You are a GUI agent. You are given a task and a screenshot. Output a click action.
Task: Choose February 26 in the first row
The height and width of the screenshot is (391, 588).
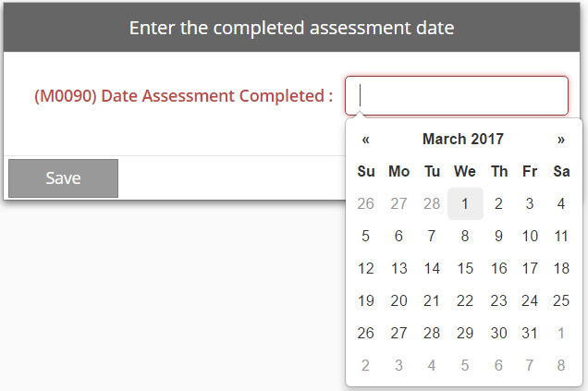click(x=366, y=203)
